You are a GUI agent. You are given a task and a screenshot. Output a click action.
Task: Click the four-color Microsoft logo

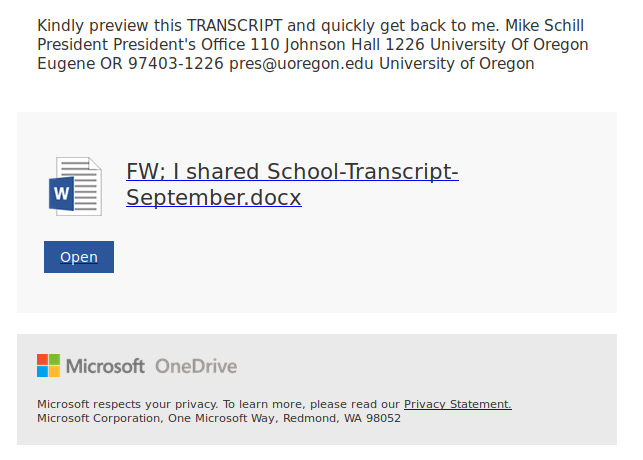tap(48, 366)
